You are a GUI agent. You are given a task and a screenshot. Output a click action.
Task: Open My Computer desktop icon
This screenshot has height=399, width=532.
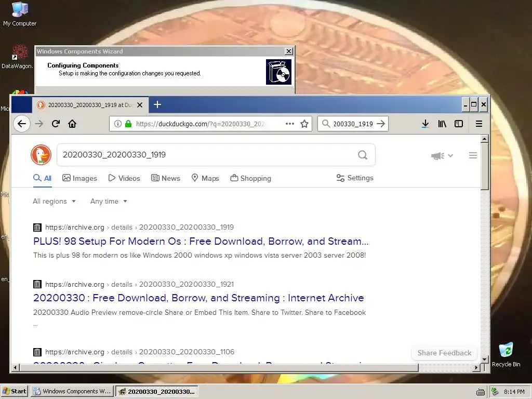point(20,14)
